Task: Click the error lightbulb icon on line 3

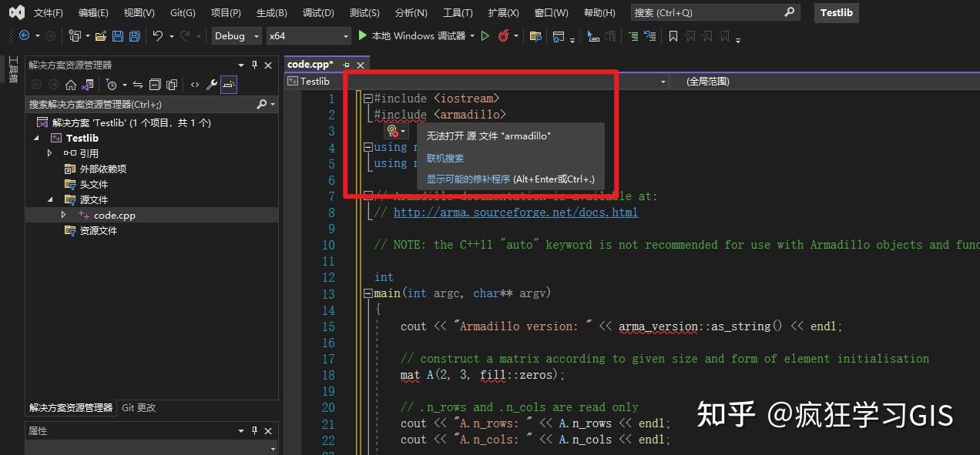Action: 393,132
